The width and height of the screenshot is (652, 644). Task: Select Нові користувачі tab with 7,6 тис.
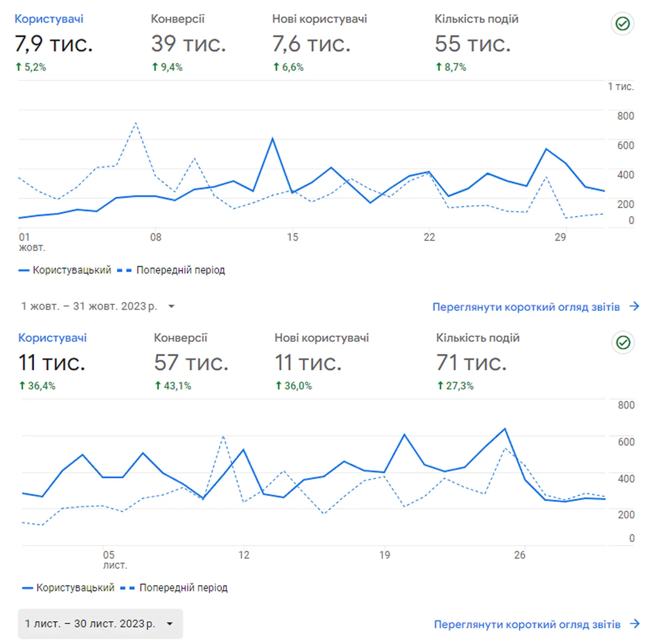click(320, 42)
